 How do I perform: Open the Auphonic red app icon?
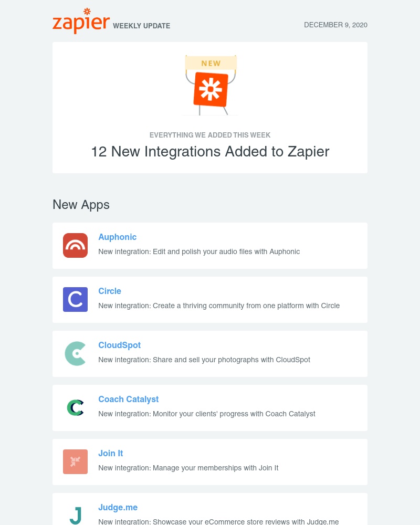pyautogui.click(x=76, y=245)
